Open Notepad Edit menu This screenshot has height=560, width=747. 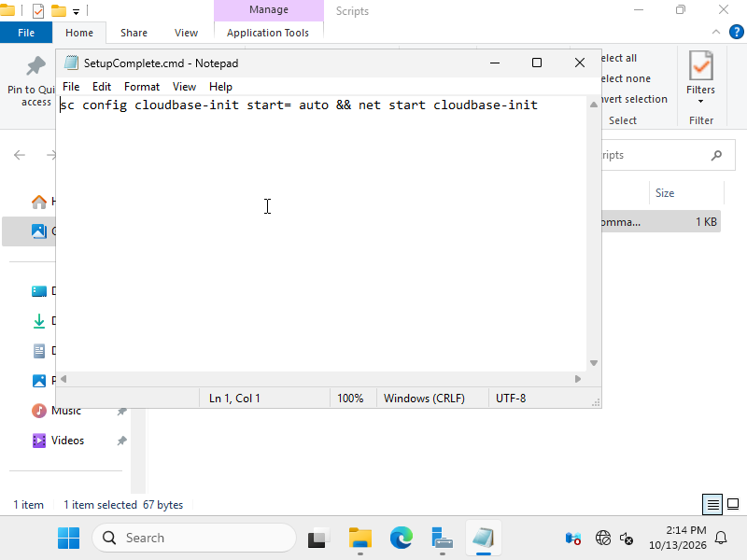102,87
